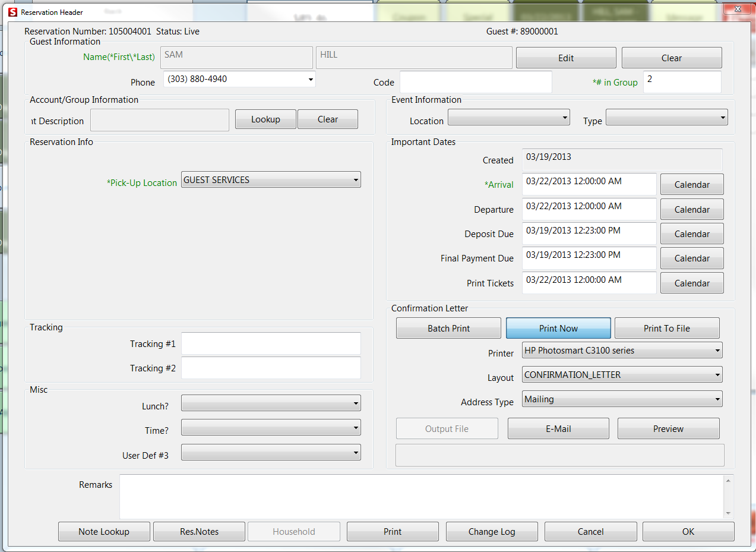Click into the Tracking #1 field
Screen dimensions: 756x552
tap(271, 344)
